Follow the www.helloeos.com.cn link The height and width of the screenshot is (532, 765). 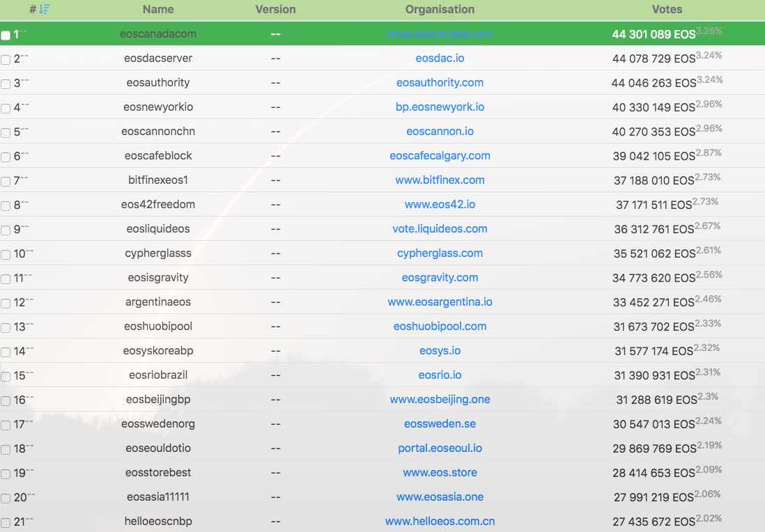[x=440, y=522]
